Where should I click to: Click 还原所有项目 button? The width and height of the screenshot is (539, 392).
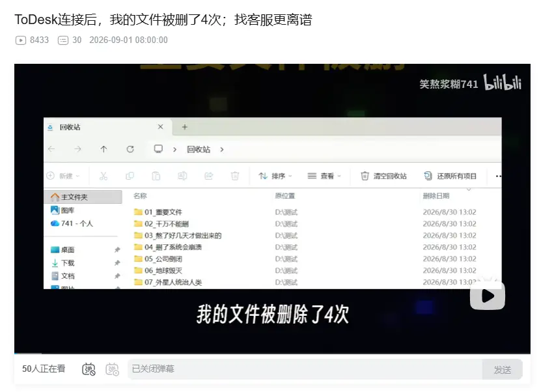pos(450,176)
